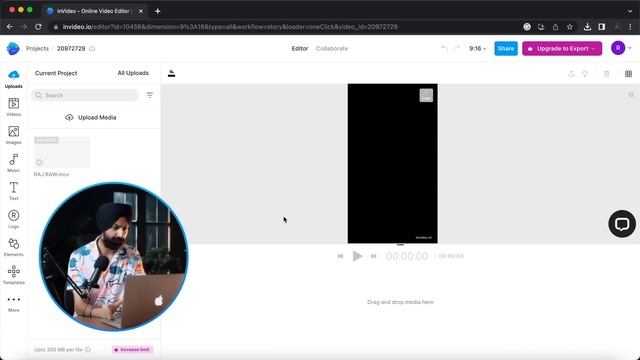Skip to the next scene
640x360 pixels.
point(373,256)
